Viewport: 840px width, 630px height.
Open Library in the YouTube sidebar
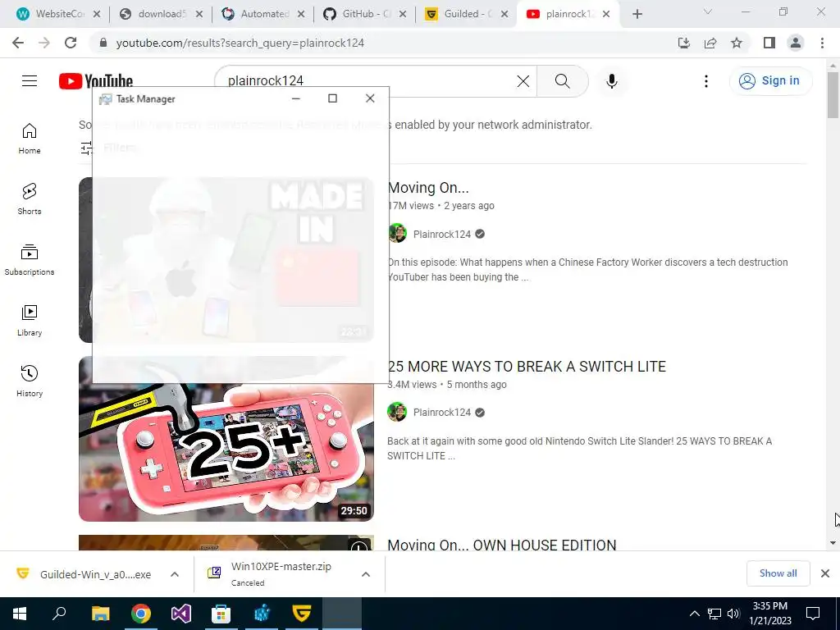[30, 321]
